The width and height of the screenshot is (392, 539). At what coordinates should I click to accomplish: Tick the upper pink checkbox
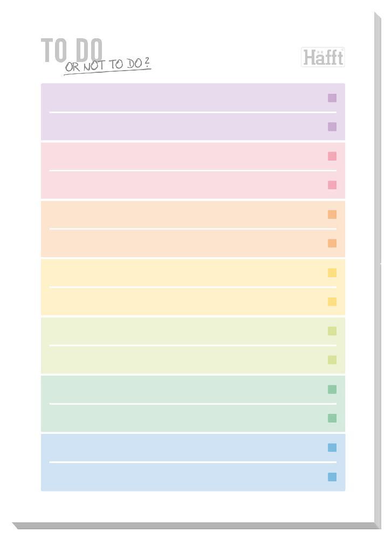[332, 156]
